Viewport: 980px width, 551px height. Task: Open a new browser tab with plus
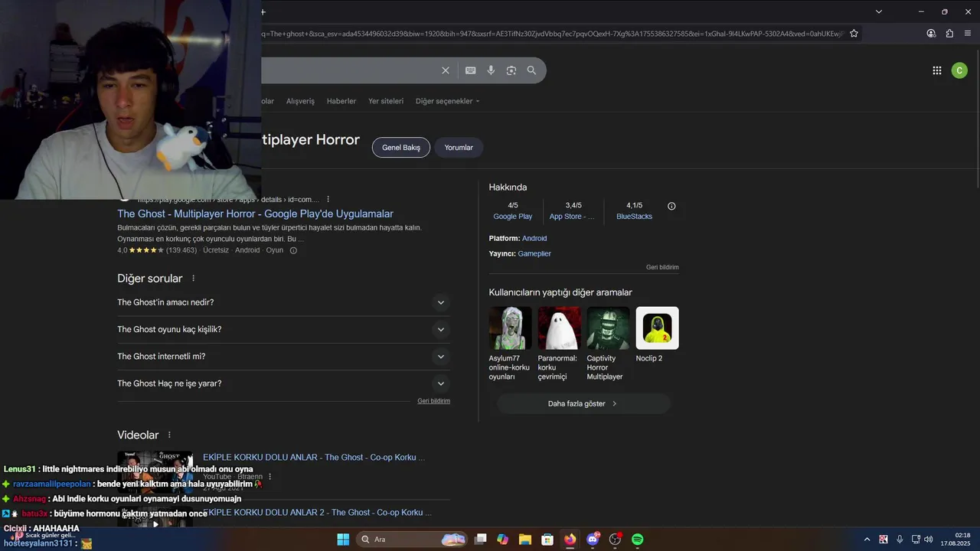coord(263,11)
